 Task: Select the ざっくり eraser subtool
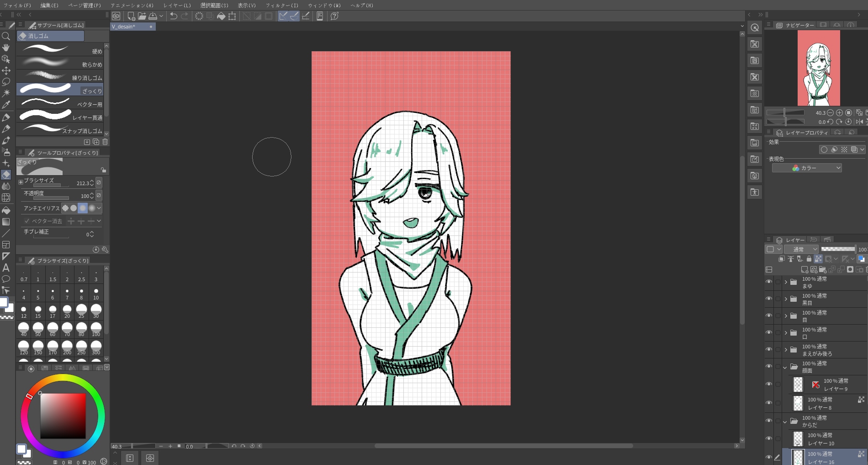[59, 90]
